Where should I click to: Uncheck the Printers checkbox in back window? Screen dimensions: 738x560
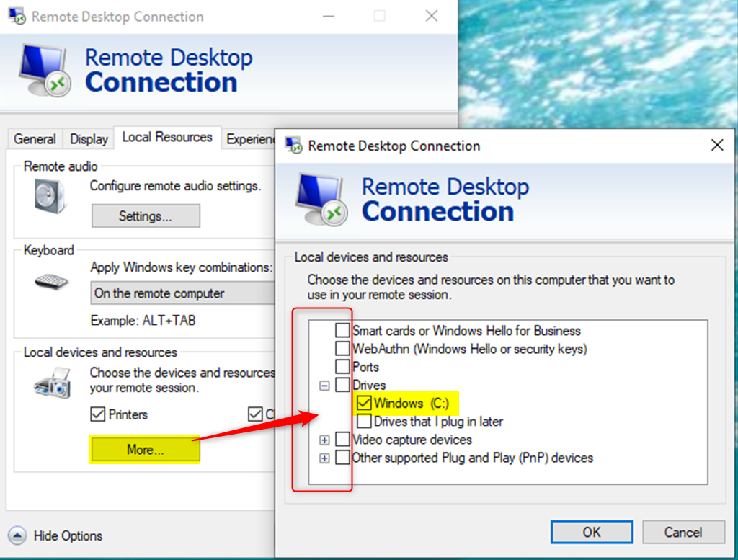(x=97, y=414)
